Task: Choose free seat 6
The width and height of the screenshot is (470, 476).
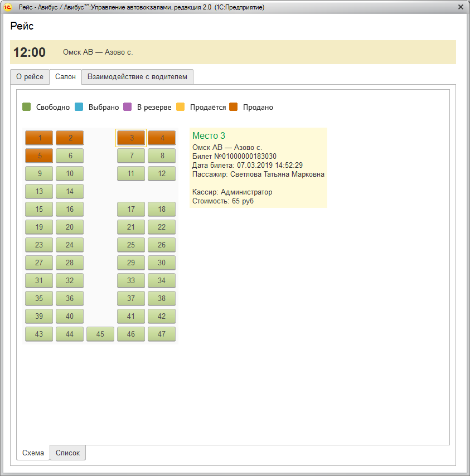Action: tap(70, 156)
